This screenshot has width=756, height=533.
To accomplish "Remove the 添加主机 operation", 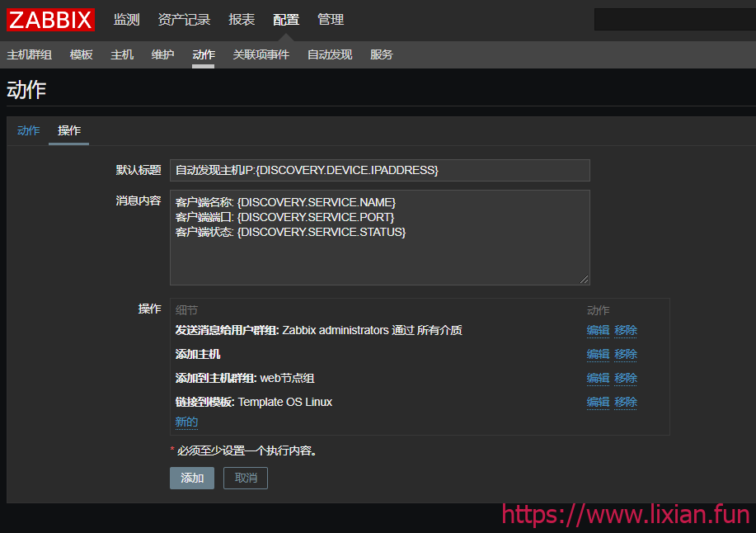I will coord(626,354).
